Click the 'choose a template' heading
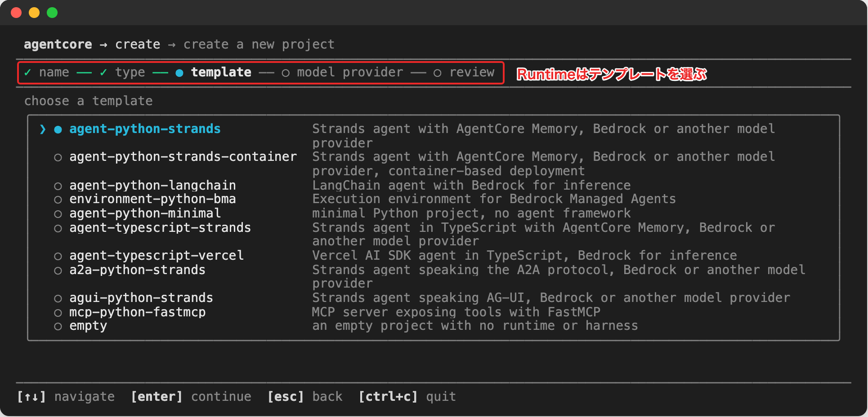 [x=89, y=101]
